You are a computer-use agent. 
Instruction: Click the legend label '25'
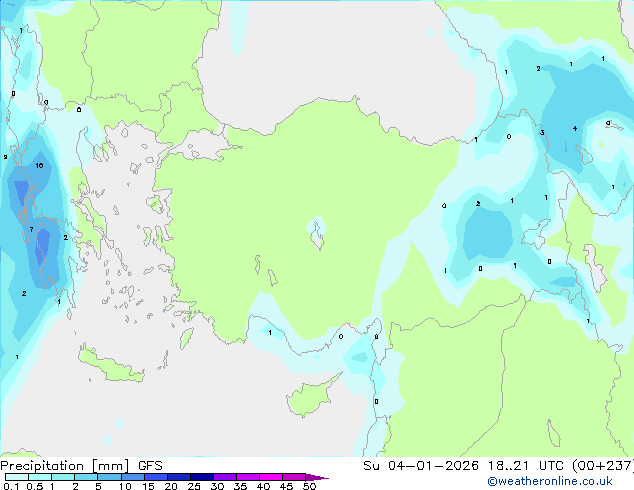[x=194, y=486]
